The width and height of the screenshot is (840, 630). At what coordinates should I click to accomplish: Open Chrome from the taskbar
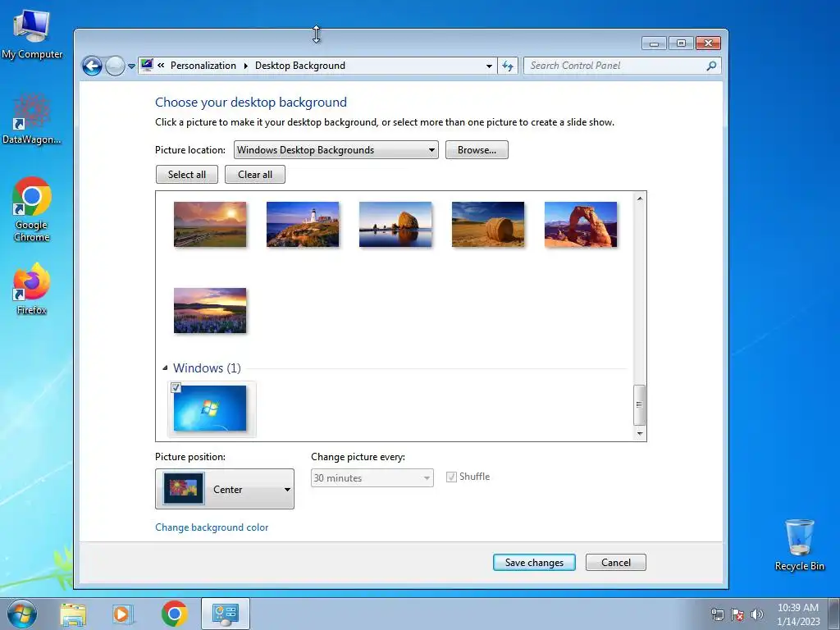click(174, 614)
